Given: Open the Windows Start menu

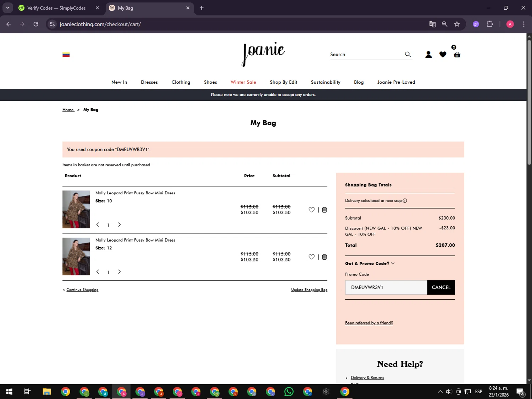Looking at the screenshot, I should pyautogui.click(x=9, y=392).
